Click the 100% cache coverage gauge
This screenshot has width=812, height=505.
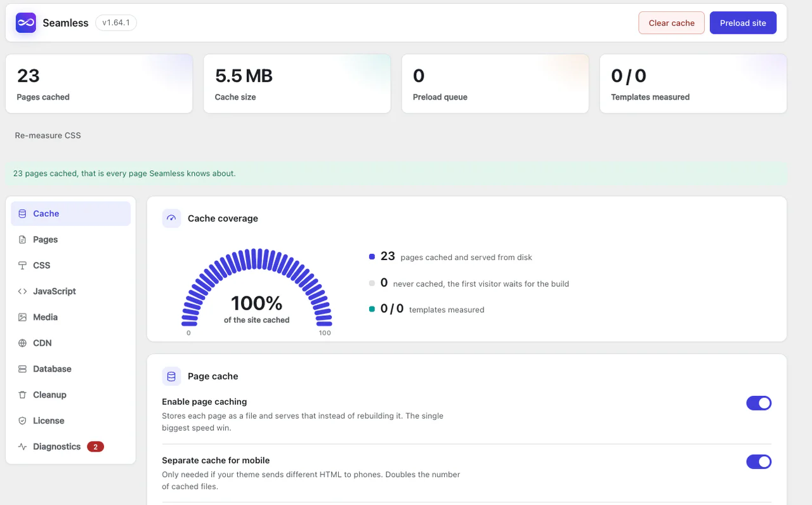(x=257, y=291)
